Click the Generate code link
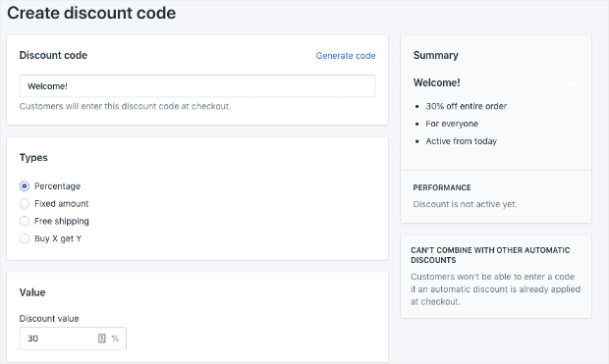Image resolution: width=609 pixels, height=364 pixels. click(x=346, y=56)
